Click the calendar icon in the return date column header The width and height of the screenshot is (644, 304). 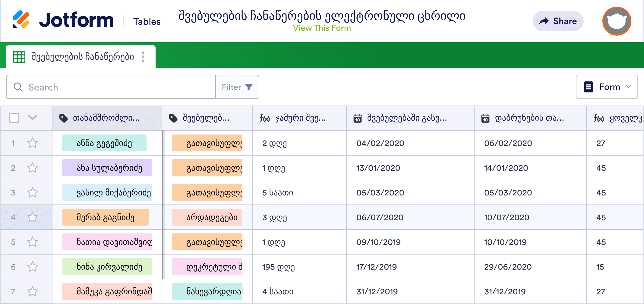pyautogui.click(x=485, y=118)
